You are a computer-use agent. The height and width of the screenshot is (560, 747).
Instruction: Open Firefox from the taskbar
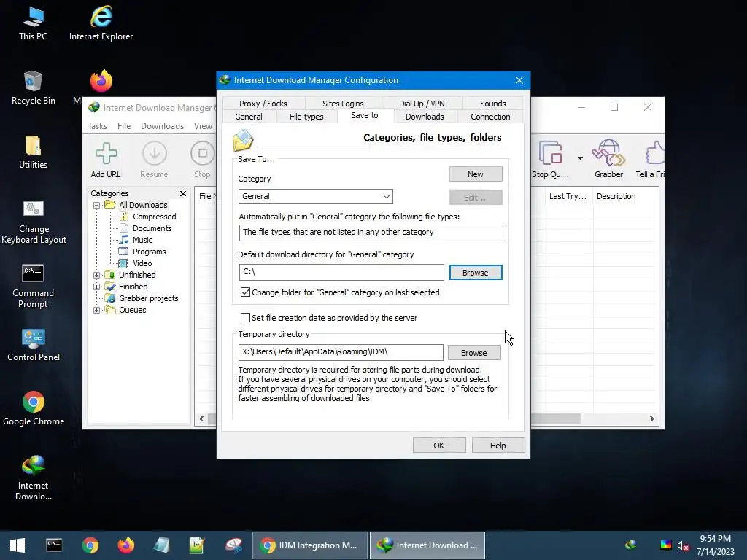point(125,545)
